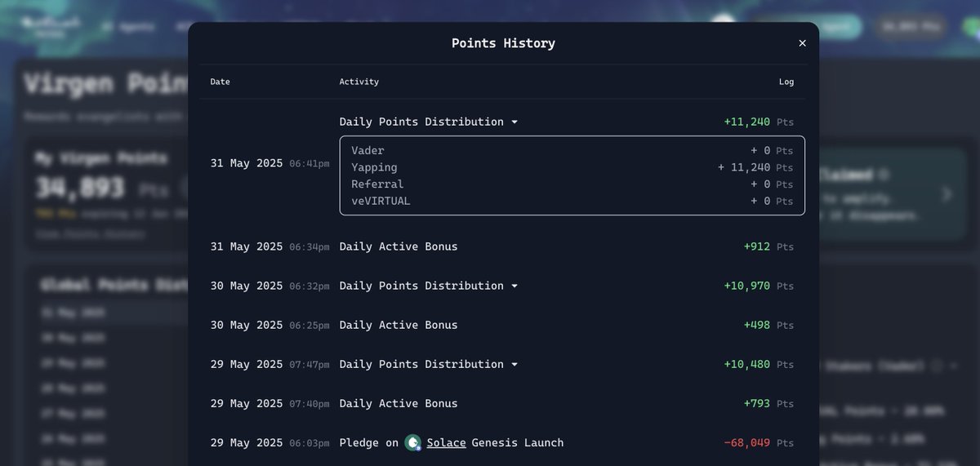Click the Log column header
Image resolution: width=980 pixels, height=466 pixels.
pos(786,82)
